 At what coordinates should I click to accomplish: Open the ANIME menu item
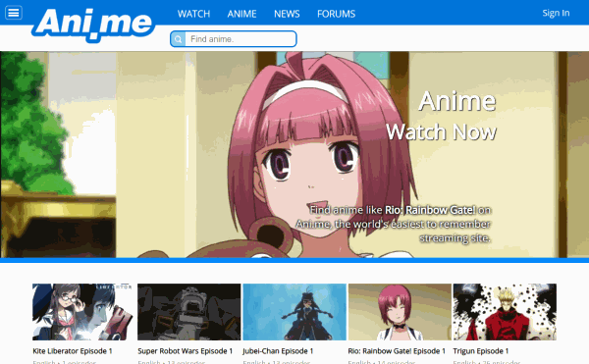[x=241, y=14]
